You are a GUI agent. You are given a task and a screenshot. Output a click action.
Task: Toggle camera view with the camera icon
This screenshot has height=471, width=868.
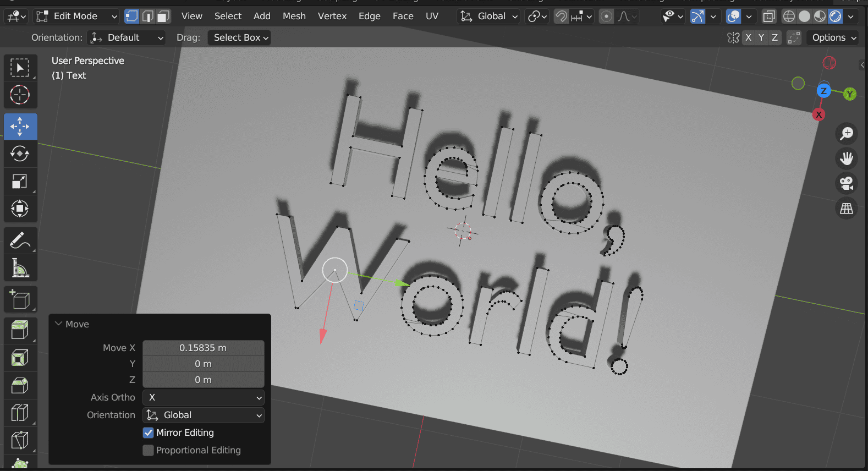click(847, 183)
